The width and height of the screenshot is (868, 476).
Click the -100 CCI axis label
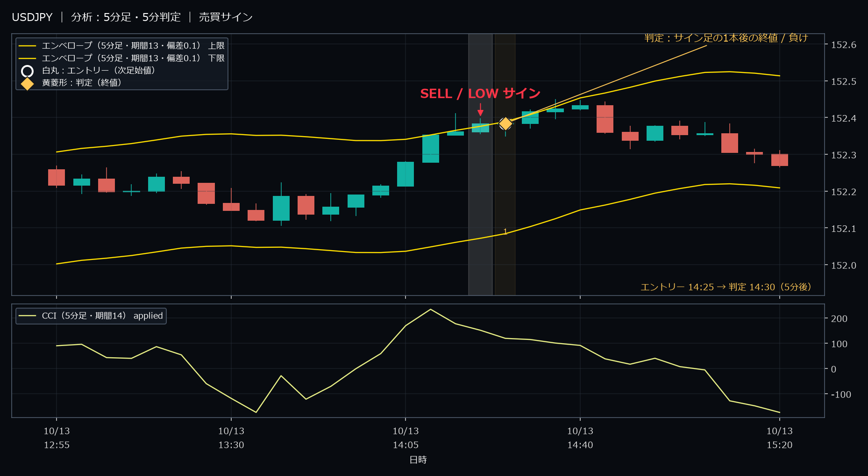click(841, 394)
